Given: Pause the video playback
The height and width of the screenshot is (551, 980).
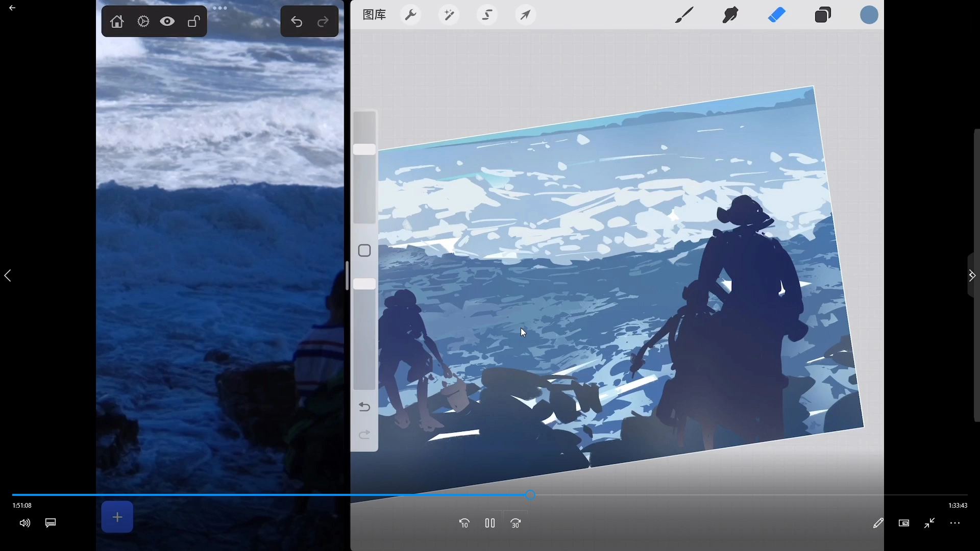Looking at the screenshot, I should (490, 523).
